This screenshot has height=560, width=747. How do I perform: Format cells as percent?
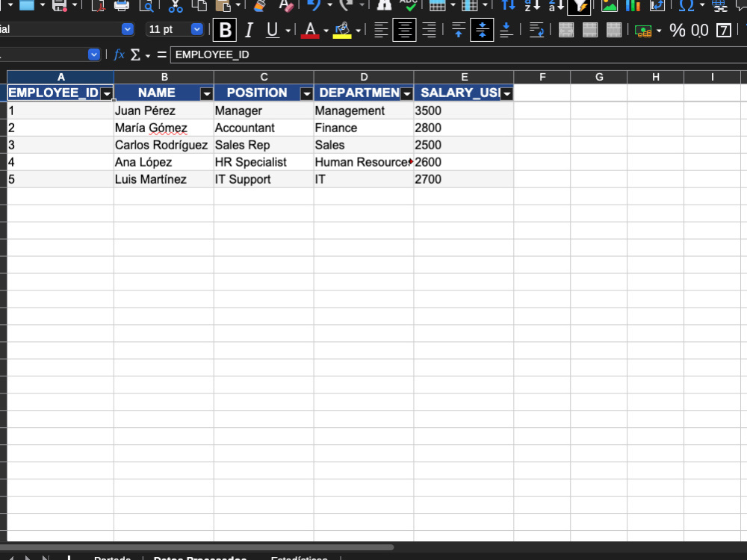click(x=677, y=30)
